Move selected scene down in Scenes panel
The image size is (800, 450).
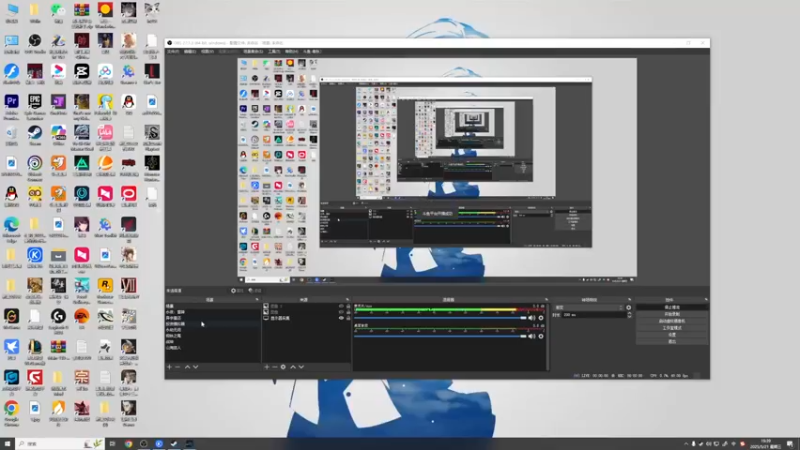click(195, 367)
